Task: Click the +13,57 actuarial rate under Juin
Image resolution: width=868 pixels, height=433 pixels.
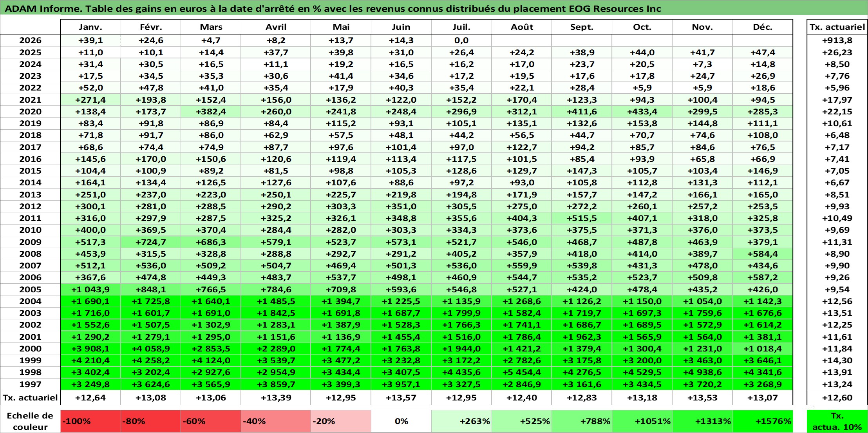Action: pyautogui.click(x=401, y=398)
